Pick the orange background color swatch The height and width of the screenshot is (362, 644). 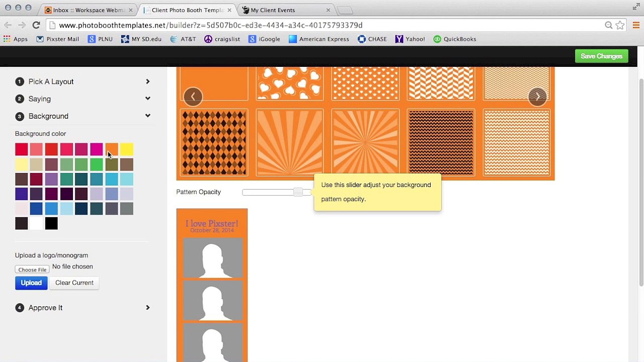[112, 149]
